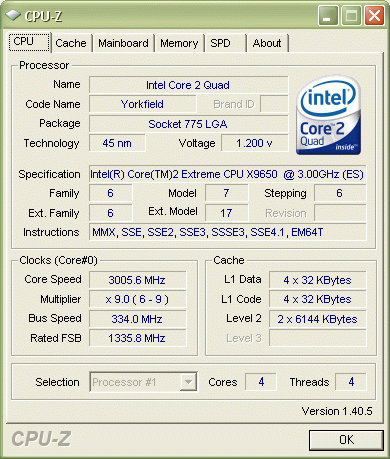Click the technology value '45 nm'
Image resolution: width=390 pixels, height=459 pixels.
pyautogui.click(x=117, y=143)
